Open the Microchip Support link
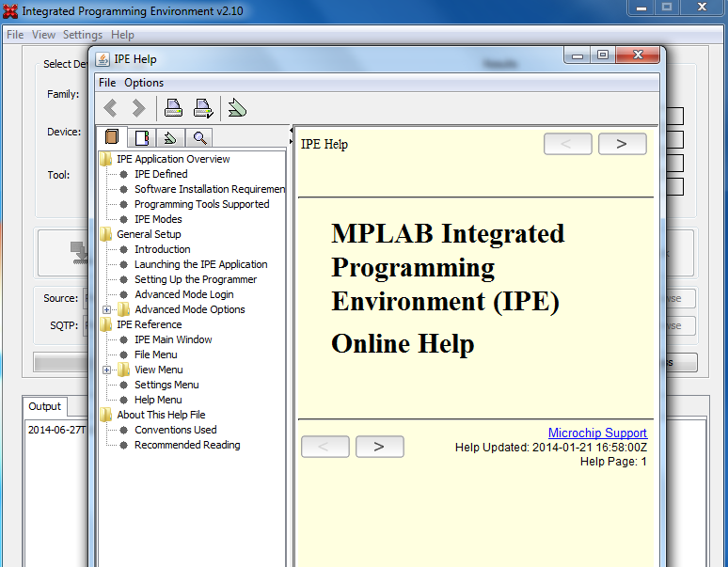Viewport: 728px width, 567px height. click(597, 433)
